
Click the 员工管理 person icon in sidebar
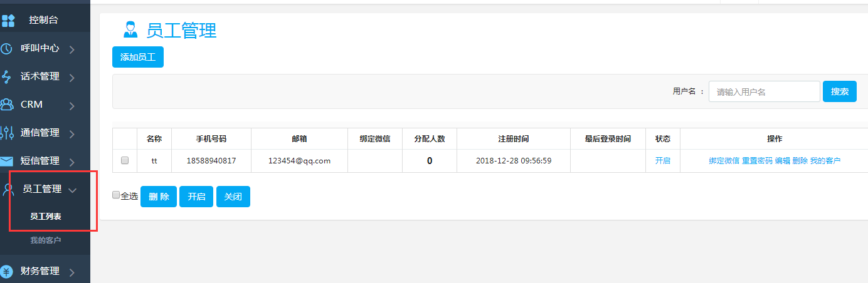click(x=9, y=190)
